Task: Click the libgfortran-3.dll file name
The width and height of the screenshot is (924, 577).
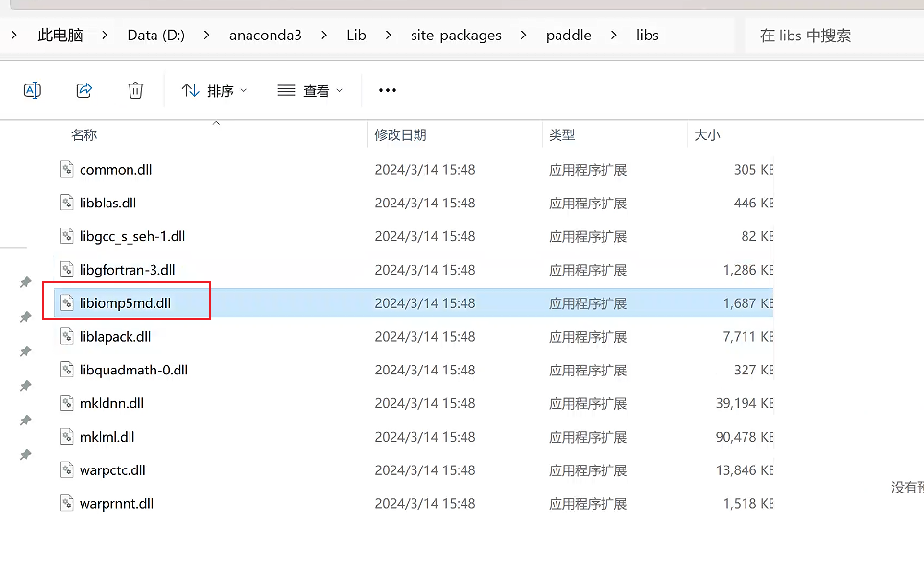Action: pyautogui.click(x=128, y=270)
